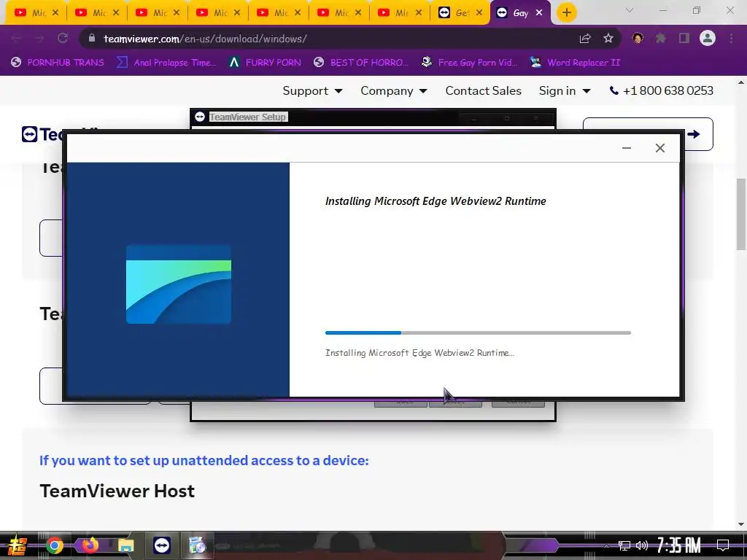
Task: Open the Chrome profile avatar menu
Action: (708, 38)
